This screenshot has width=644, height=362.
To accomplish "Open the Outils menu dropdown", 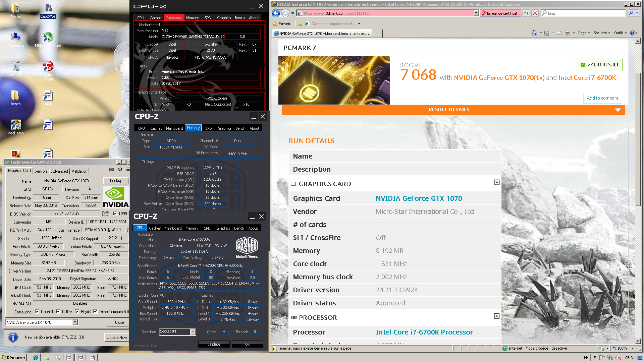I will [621, 33].
